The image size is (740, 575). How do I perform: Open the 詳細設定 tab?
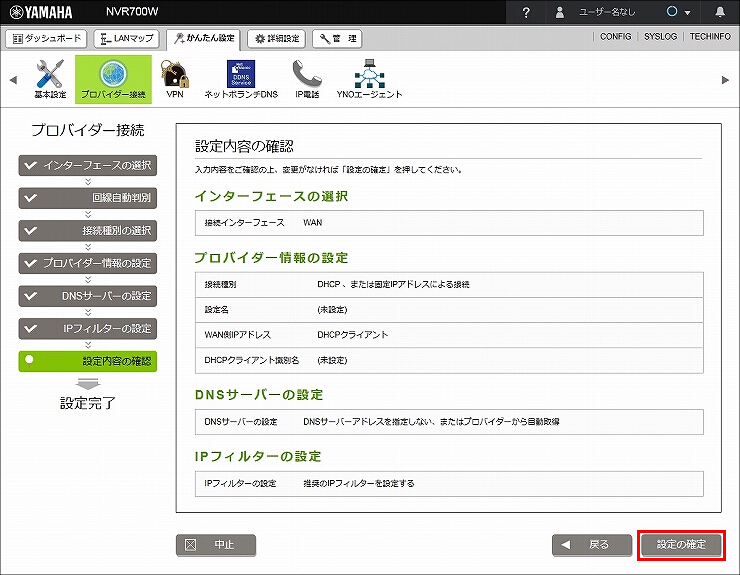[277, 38]
